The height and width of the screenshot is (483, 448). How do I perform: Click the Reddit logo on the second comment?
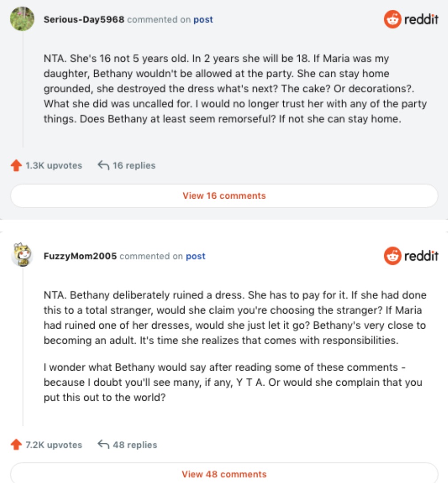tap(411, 256)
